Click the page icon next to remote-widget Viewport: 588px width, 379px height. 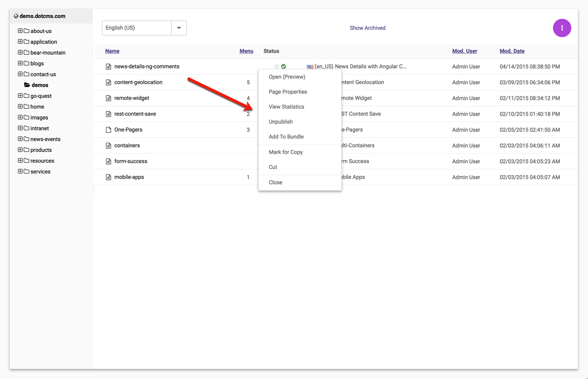tap(108, 98)
